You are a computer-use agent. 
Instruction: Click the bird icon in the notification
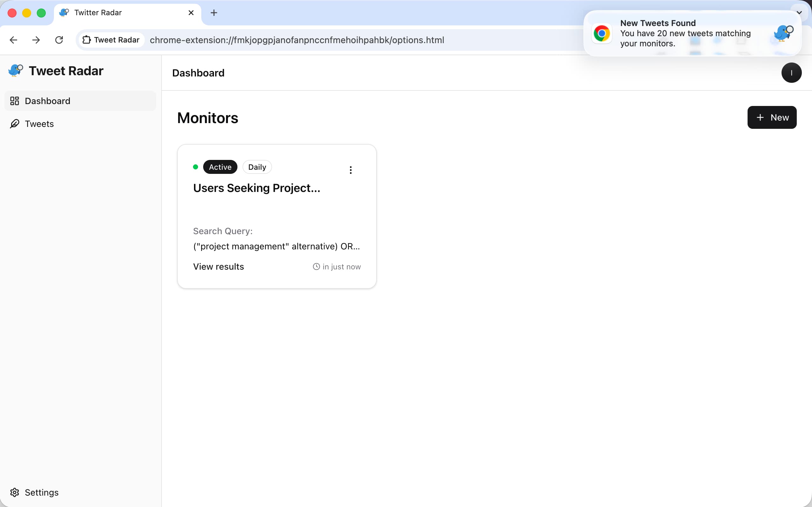tap(783, 33)
